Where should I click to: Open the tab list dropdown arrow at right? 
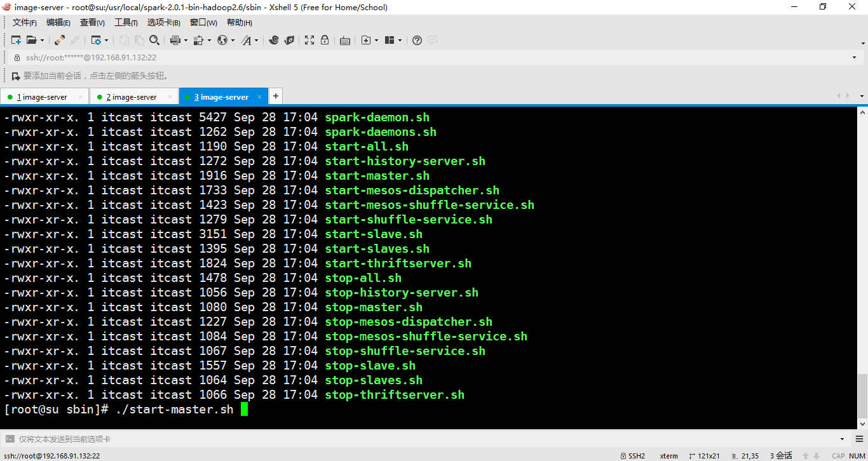862,97
